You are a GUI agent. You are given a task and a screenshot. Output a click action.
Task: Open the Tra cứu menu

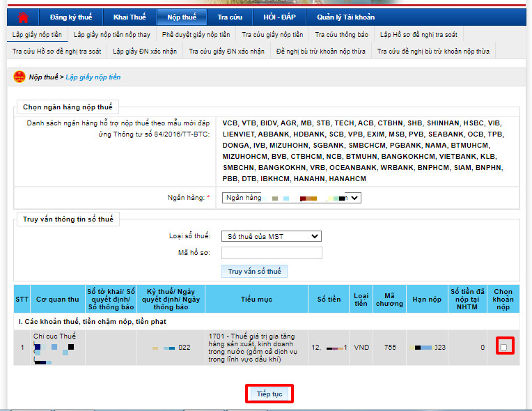pos(230,17)
